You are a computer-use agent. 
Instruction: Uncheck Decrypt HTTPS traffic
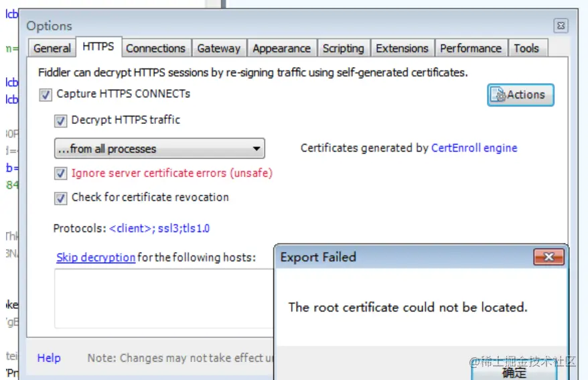click(60, 121)
